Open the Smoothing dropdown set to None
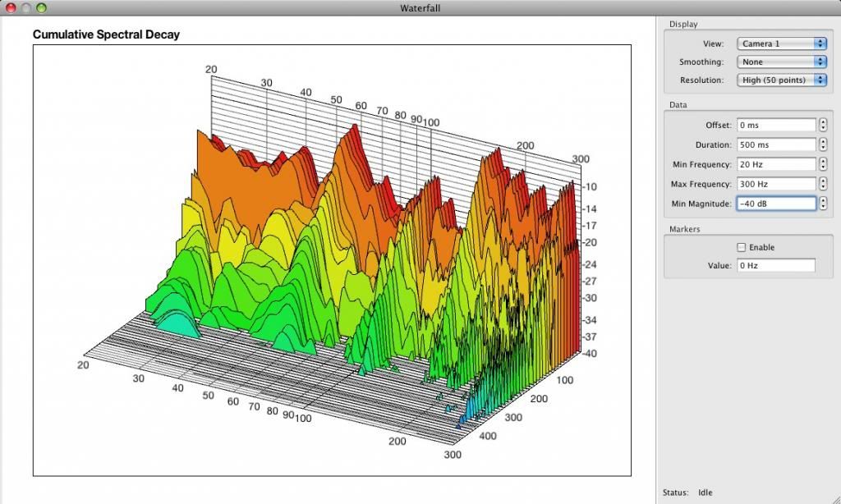The image size is (841, 504). pyautogui.click(x=782, y=62)
